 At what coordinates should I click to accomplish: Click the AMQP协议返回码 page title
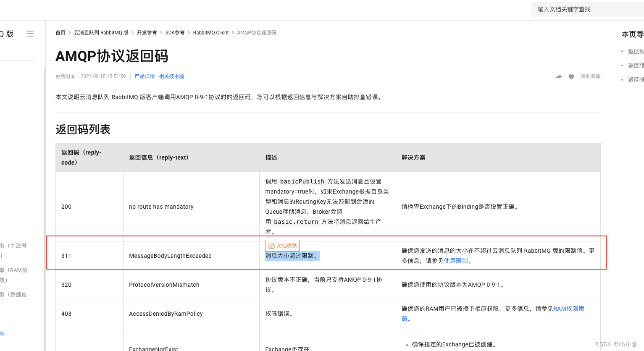coord(112,56)
